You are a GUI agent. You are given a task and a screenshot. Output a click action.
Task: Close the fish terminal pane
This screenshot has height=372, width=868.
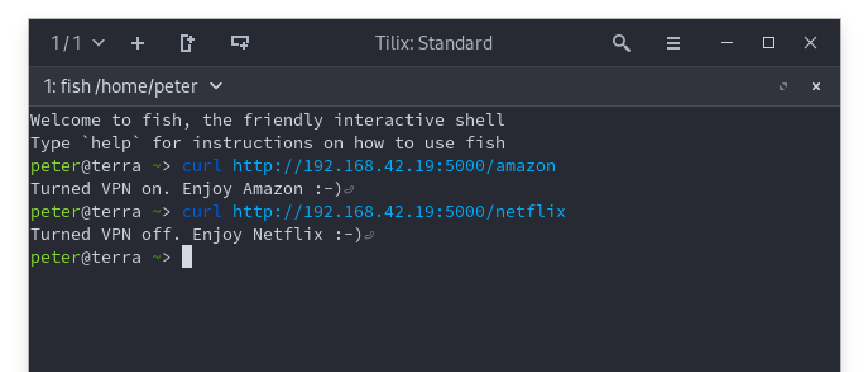click(x=817, y=86)
